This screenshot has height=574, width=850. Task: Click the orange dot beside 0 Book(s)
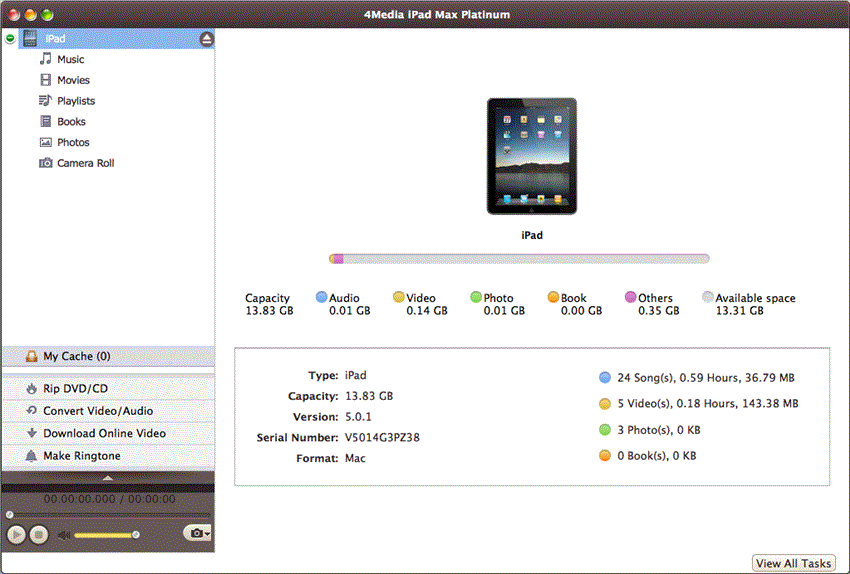[605, 456]
